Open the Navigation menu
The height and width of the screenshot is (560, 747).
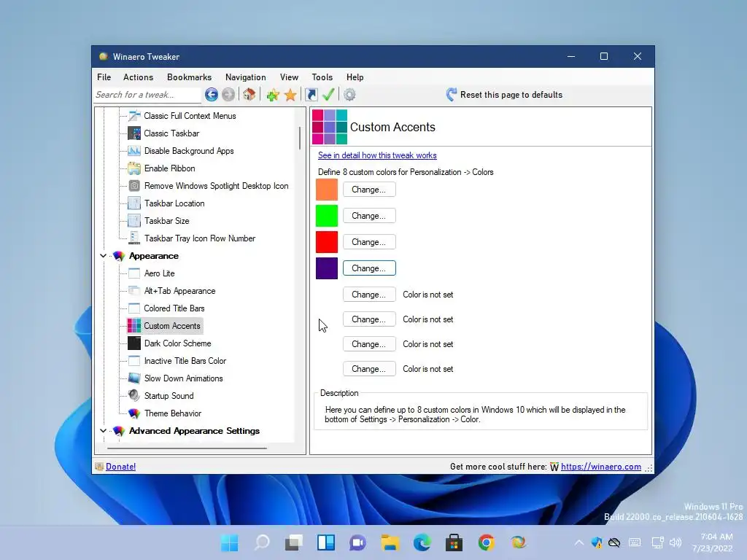click(x=245, y=77)
